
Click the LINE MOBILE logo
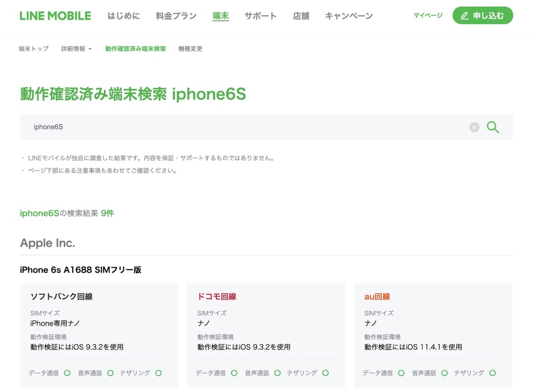pyautogui.click(x=55, y=16)
